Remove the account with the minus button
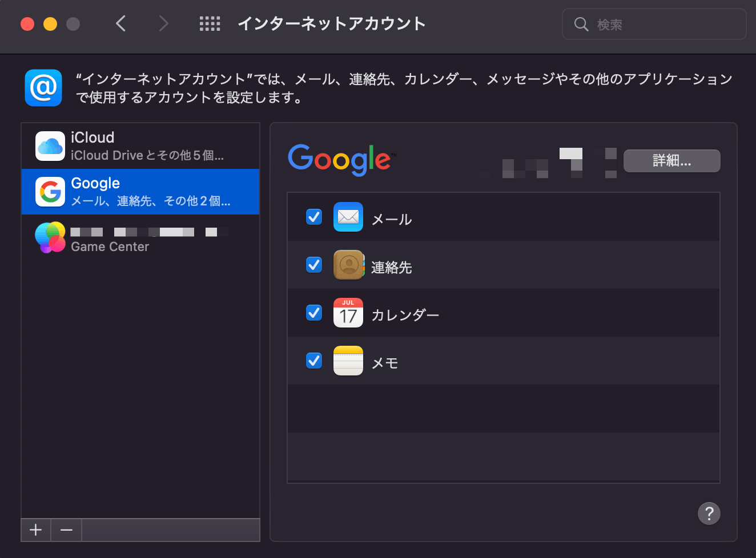The width and height of the screenshot is (756, 558). click(66, 530)
